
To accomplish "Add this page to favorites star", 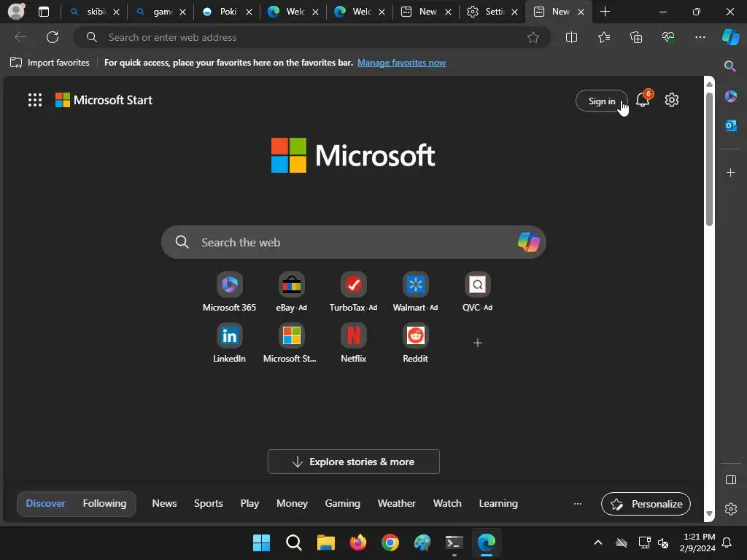I will point(533,37).
